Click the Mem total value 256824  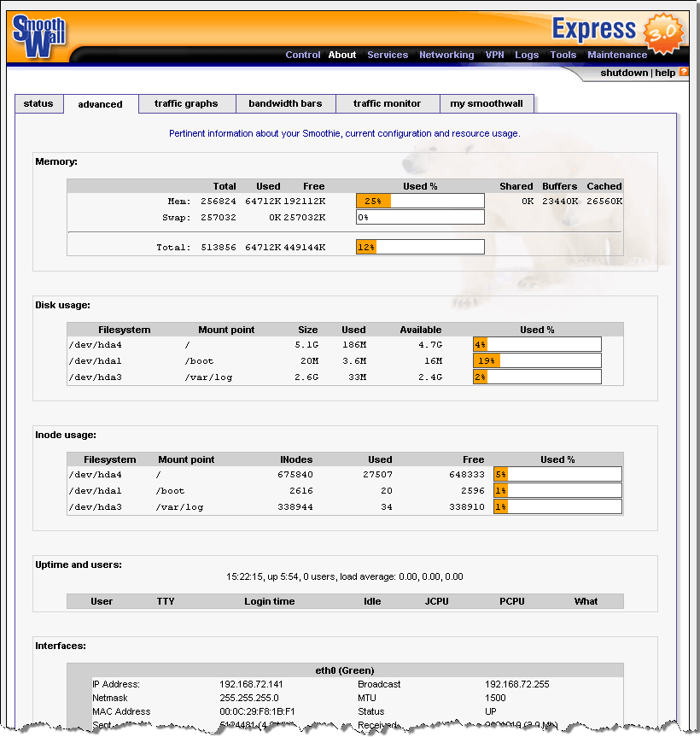pos(218,202)
